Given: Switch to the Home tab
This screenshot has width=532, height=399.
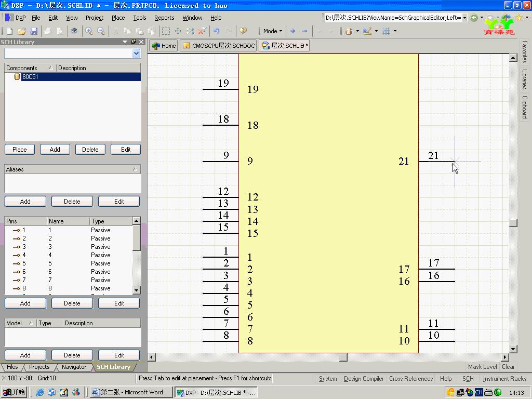Looking at the screenshot, I should point(164,46).
